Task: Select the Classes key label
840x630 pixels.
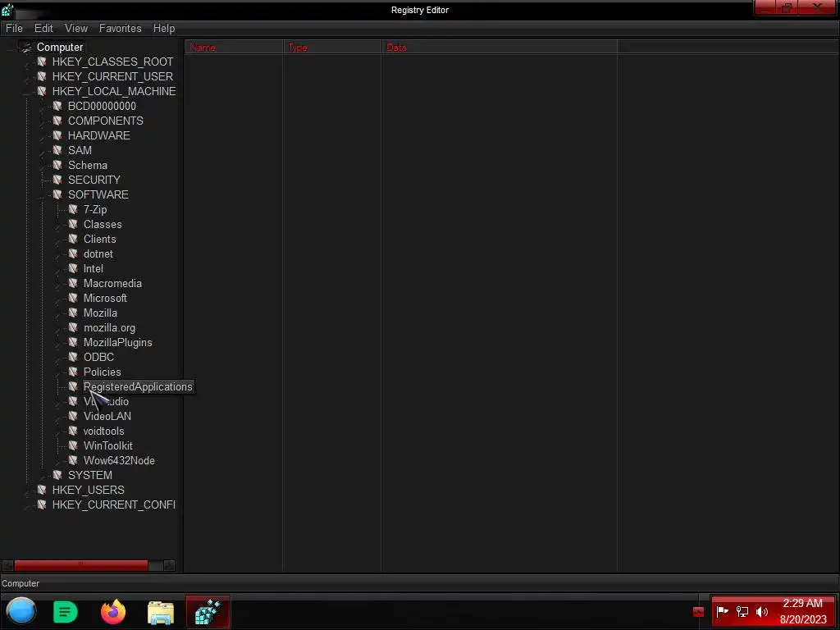Action: point(103,225)
